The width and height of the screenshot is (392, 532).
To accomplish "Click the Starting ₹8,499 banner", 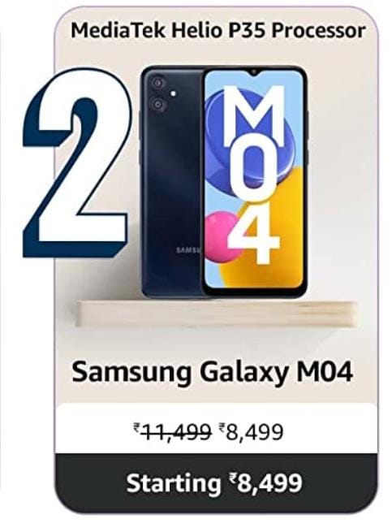I will point(216,482).
